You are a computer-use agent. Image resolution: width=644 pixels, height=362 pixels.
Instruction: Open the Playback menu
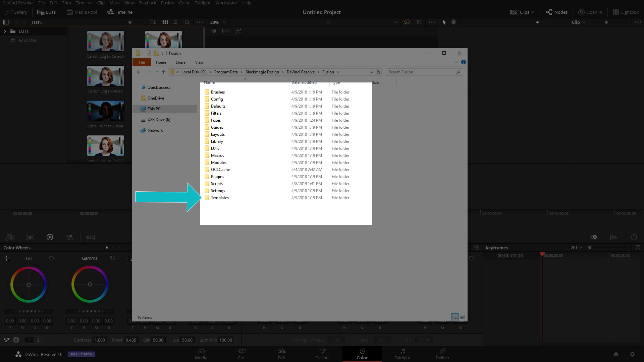(x=147, y=3)
